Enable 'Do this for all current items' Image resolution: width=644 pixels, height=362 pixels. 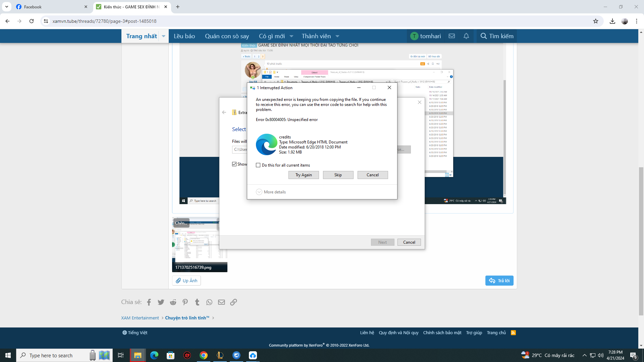[x=258, y=165]
